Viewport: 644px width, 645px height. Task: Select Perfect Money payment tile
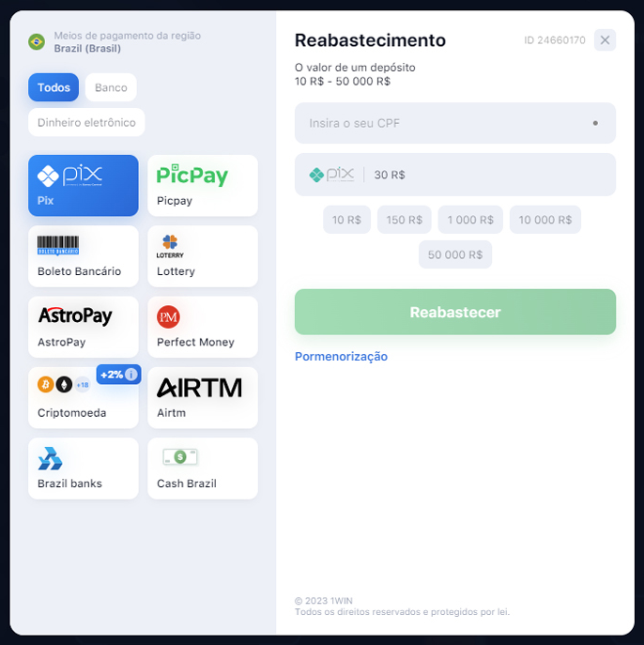202,327
